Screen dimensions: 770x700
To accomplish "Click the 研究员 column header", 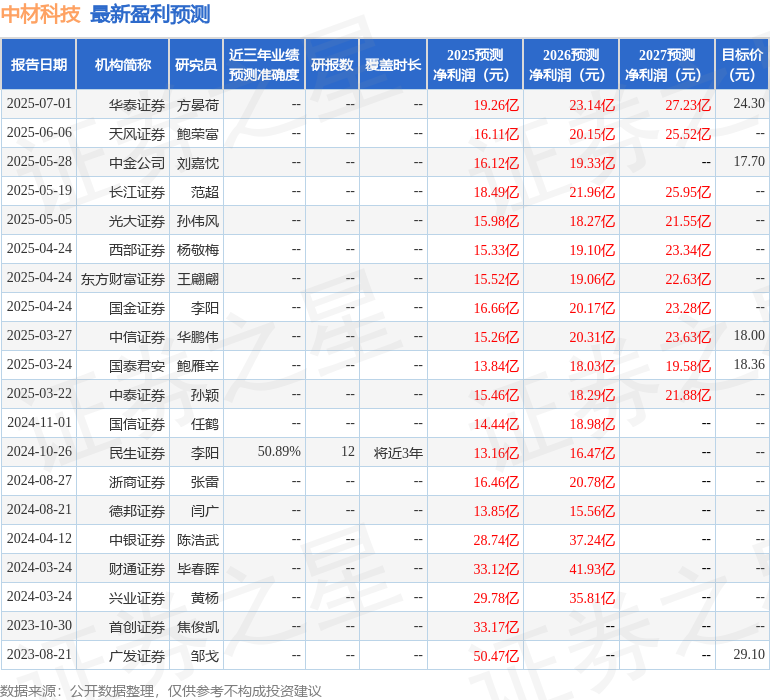I will coord(196,64).
